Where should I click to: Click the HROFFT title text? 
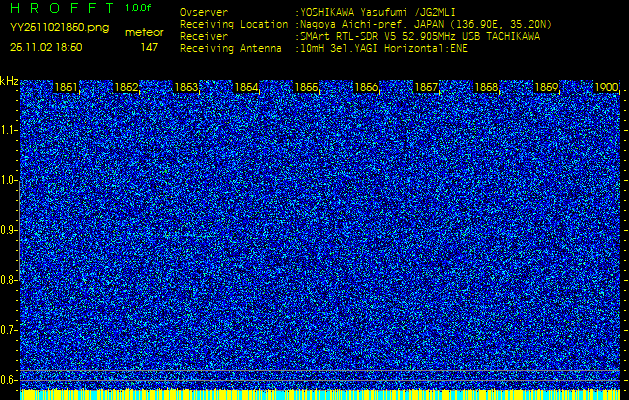63,8
